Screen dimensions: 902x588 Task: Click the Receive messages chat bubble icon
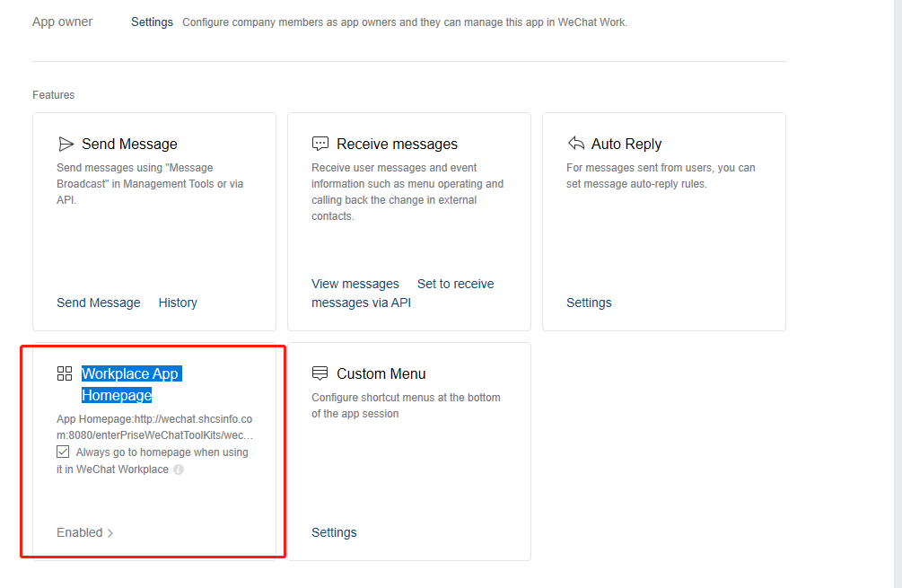point(320,144)
